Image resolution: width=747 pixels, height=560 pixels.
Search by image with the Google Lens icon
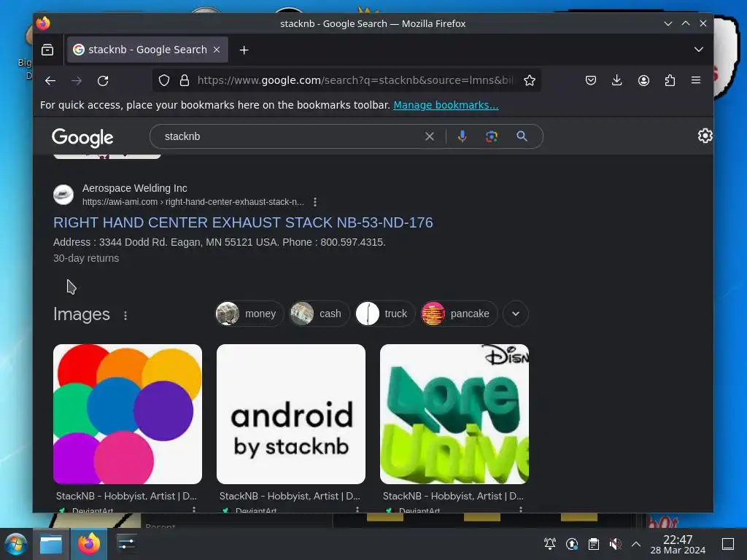(492, 136)
